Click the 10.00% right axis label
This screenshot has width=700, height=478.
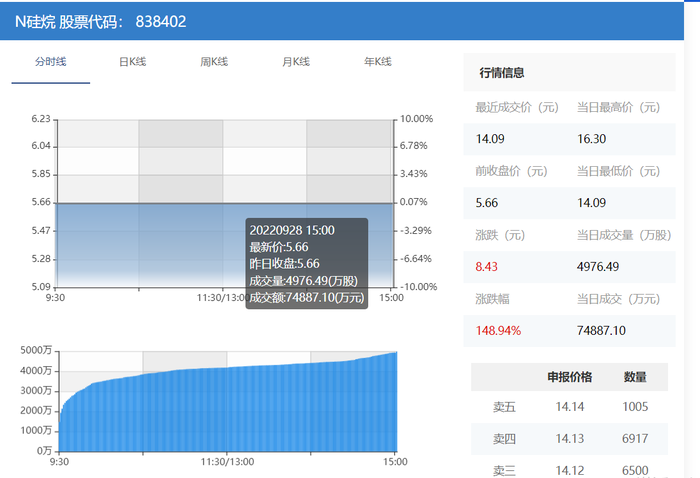[416, 119]
